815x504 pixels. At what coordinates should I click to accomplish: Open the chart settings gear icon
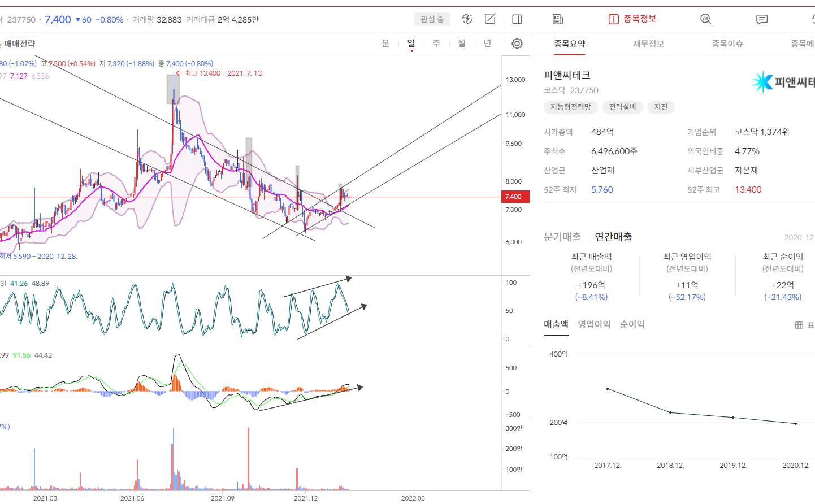point(517,44)
